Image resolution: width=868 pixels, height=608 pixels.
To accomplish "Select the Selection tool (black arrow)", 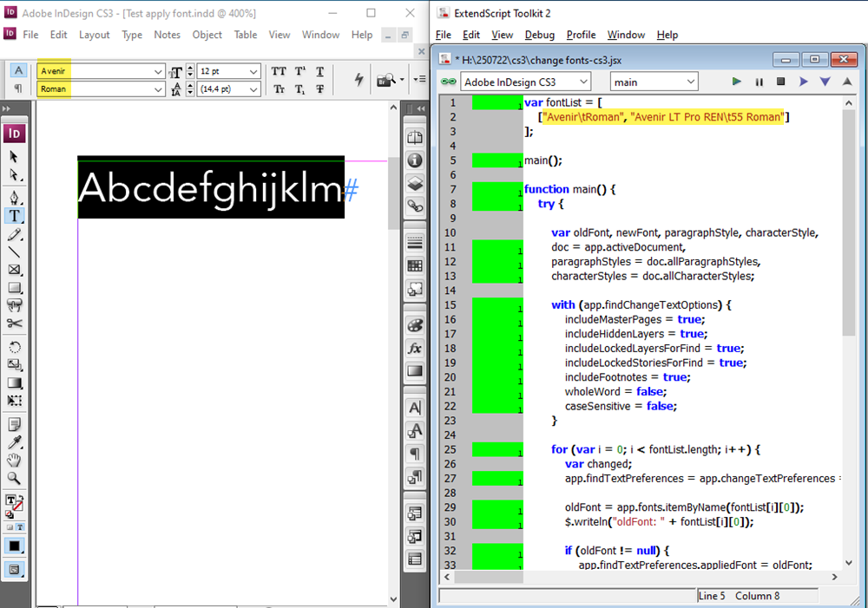I will (x=14, y=157).
